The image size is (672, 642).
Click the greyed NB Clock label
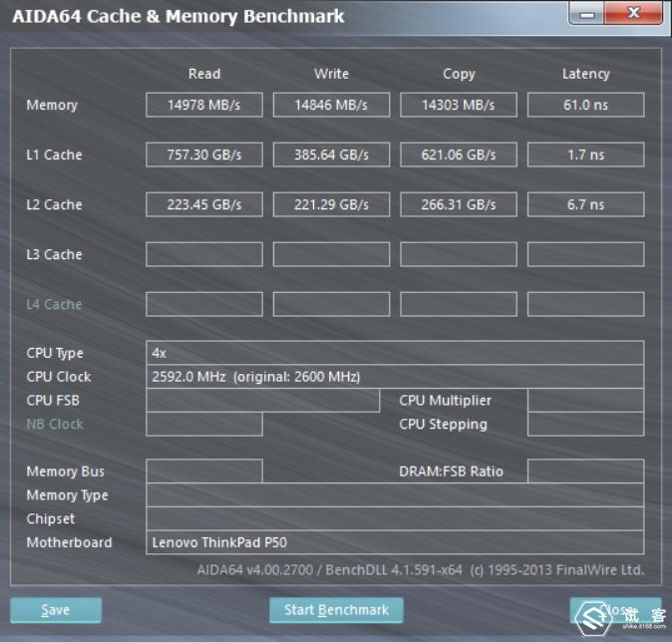[x=55, y=425]
